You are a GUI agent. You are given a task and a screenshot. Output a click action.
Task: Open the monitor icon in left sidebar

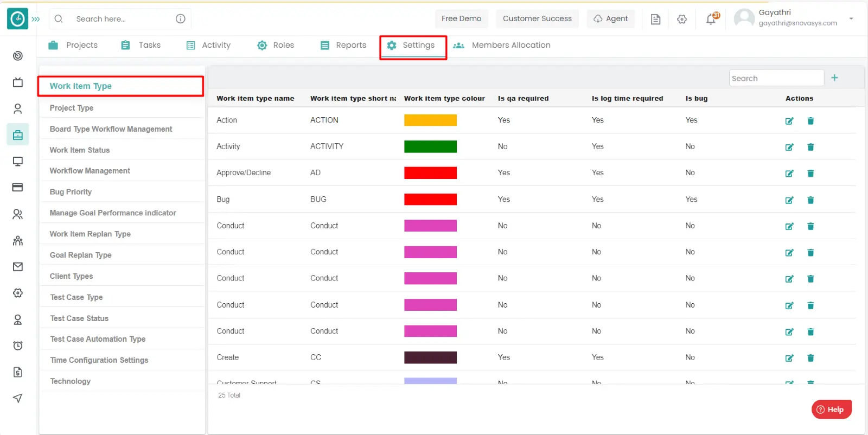point(18,162)
